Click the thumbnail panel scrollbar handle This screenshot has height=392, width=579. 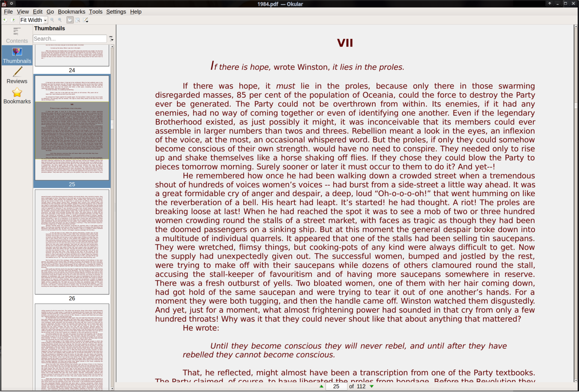point(112,124)
